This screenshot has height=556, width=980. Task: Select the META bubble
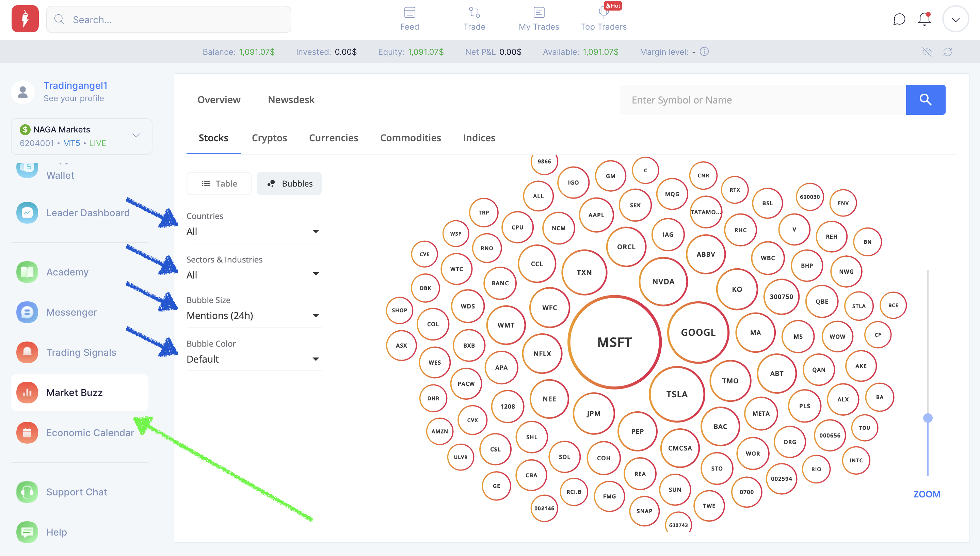tap(761, 414)
